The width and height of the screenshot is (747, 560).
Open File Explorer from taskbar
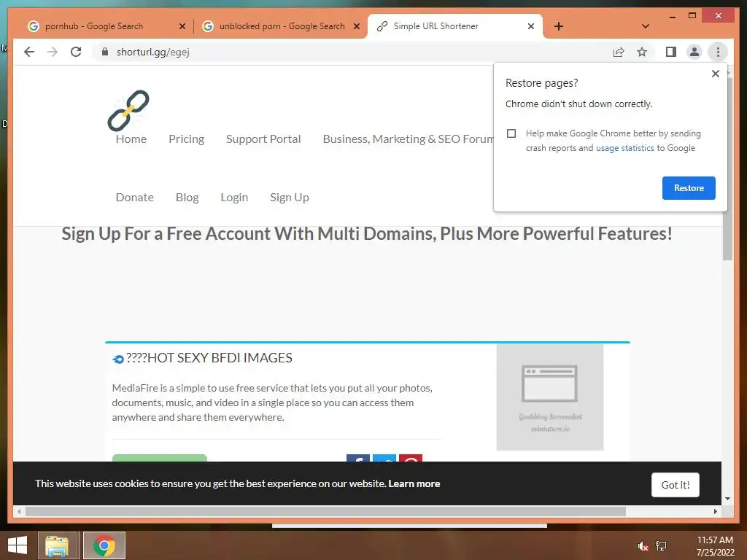pos(57,545)
